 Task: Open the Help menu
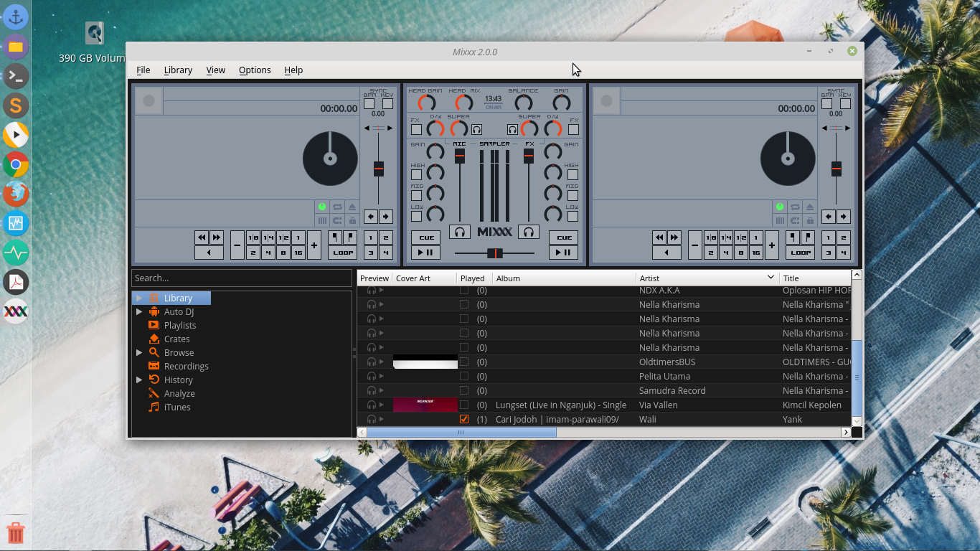(293, 70)
